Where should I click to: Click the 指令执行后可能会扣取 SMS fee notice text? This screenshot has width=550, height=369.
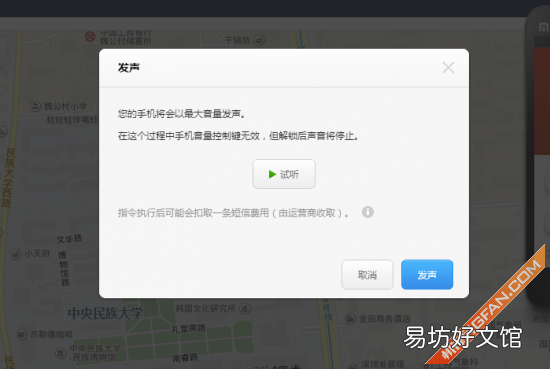coord(233,213)
